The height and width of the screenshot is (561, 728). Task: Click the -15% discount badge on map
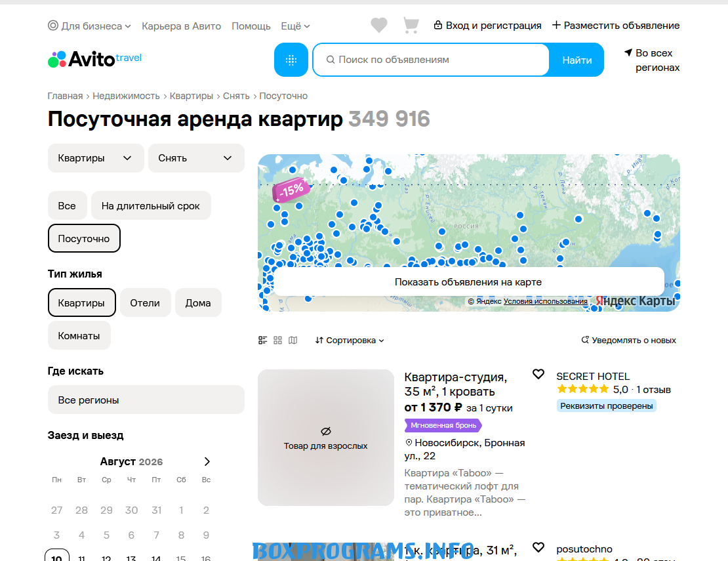(x=291, y=190)
